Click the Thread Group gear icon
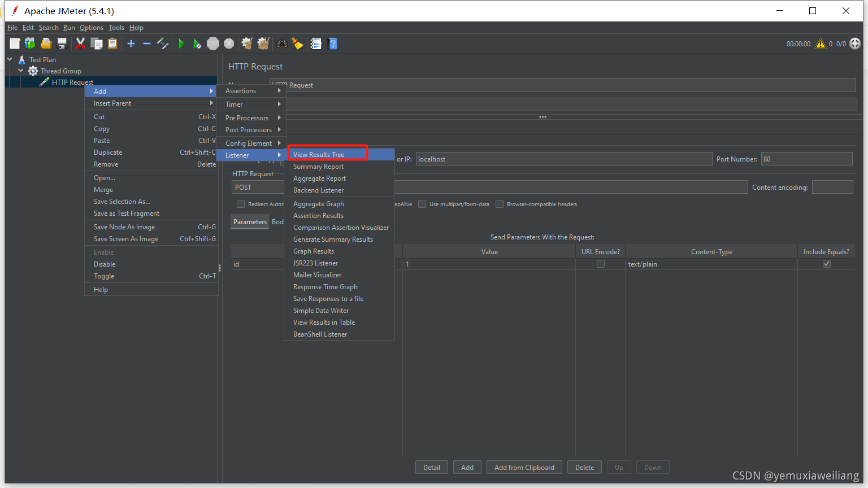Screen dimensions: 868x488 (33, 71)
